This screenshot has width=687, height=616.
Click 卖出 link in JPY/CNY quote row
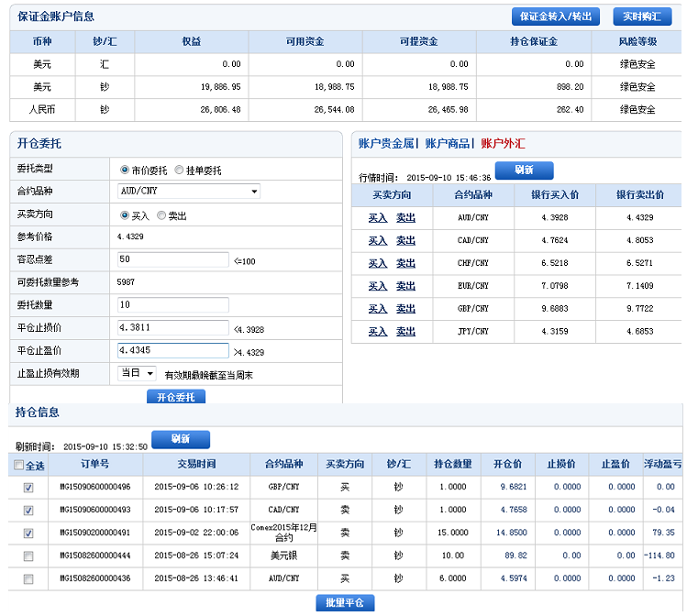tap(405, 332)
